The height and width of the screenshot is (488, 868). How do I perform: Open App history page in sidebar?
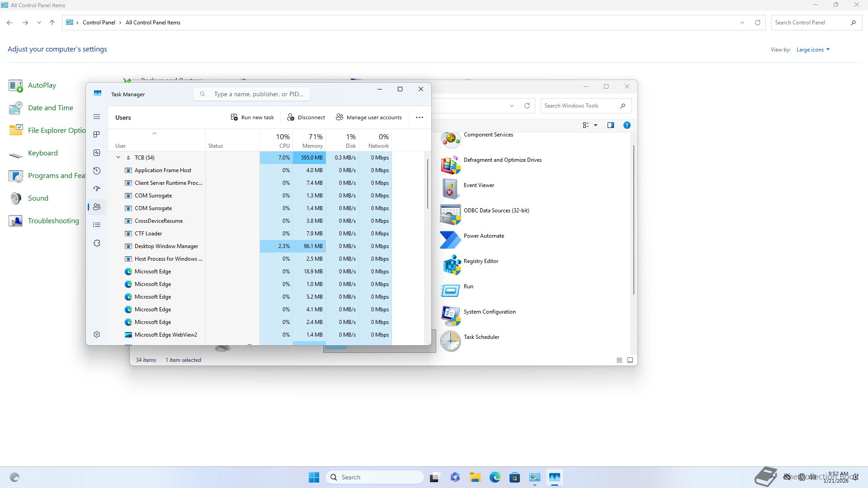[x=97, y=171]
